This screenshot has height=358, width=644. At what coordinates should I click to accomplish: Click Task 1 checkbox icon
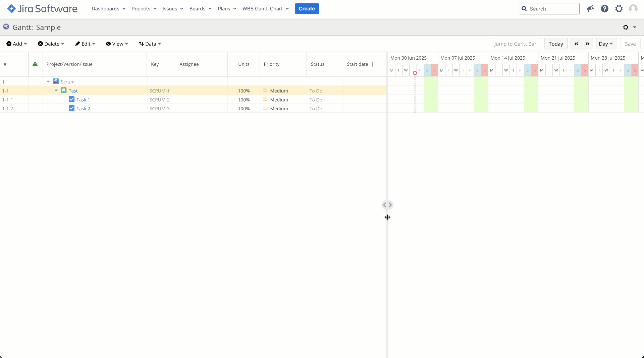click(71, 100)
